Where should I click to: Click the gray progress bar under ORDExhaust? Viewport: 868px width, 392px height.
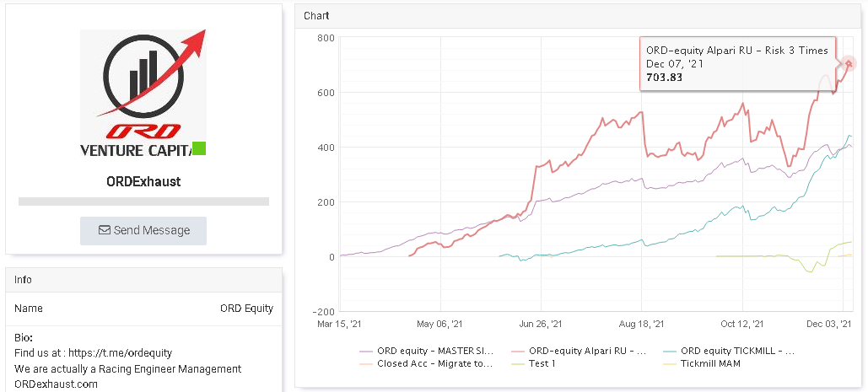tap(144, 201)
